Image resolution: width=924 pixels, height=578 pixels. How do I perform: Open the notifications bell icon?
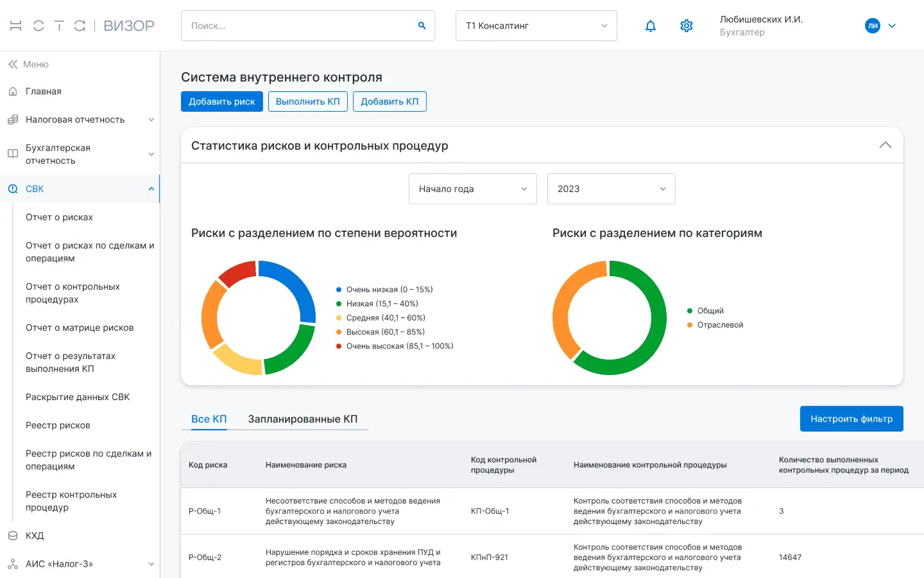(651, 26)
